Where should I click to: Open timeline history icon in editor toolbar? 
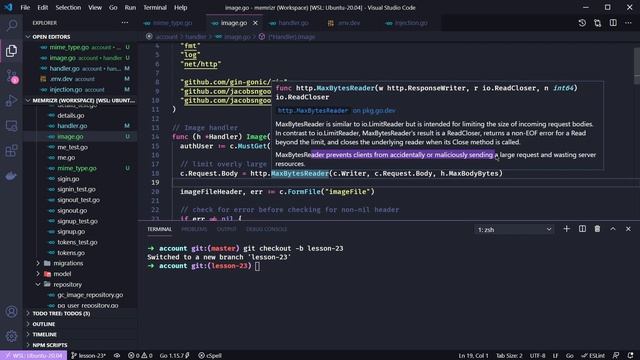point(582,23)
